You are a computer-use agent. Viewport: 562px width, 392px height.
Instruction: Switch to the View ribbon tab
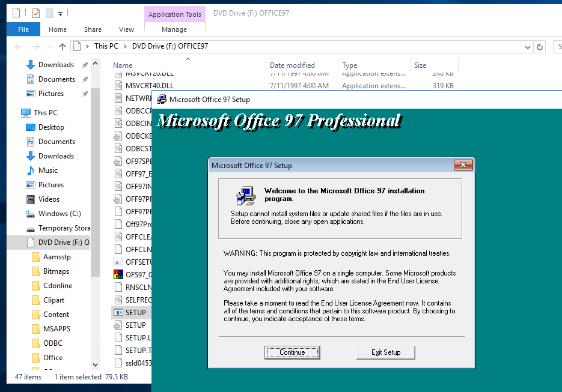[126, 29]
